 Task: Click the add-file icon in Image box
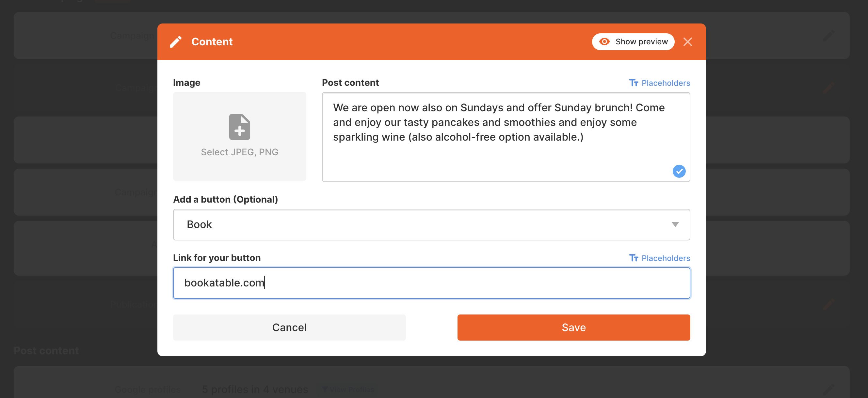point(240,127)
